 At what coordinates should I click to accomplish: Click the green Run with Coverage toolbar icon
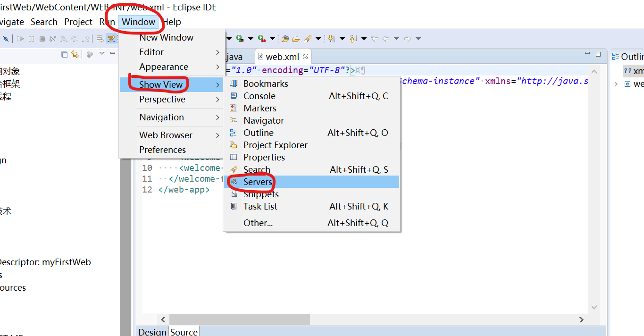(x=240, y=38)
